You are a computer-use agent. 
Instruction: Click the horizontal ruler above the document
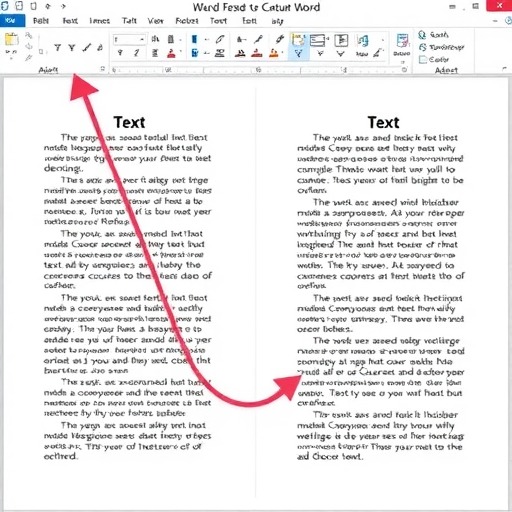pos(259,70)
